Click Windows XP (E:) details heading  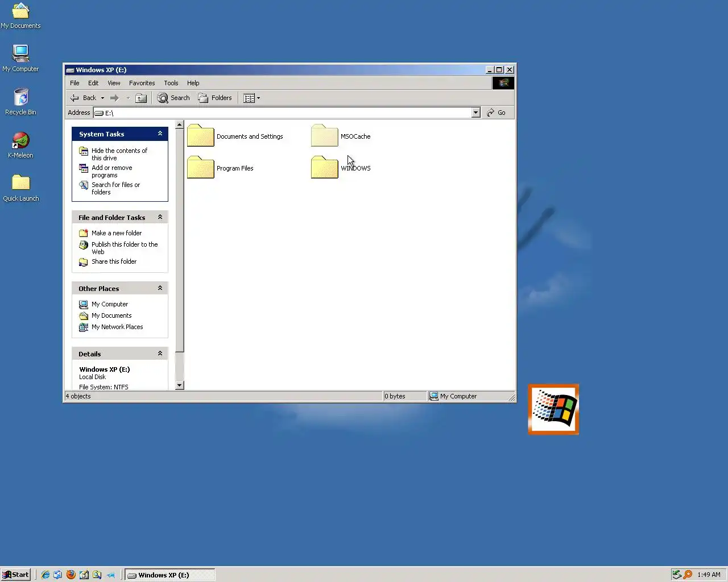[105, 369]
